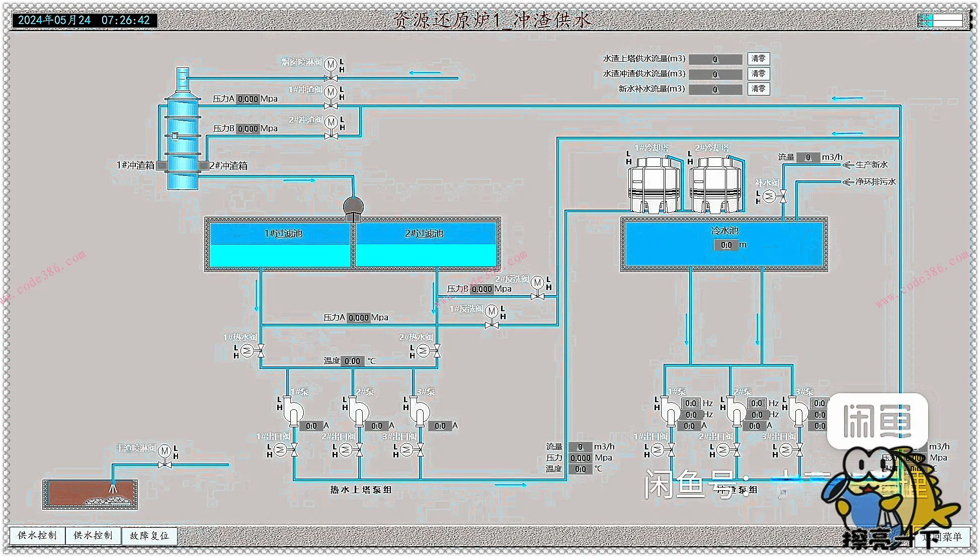Click the 温度 value field below the hot water valves
The image size is (980, 557).
click(x=352, y=361)
